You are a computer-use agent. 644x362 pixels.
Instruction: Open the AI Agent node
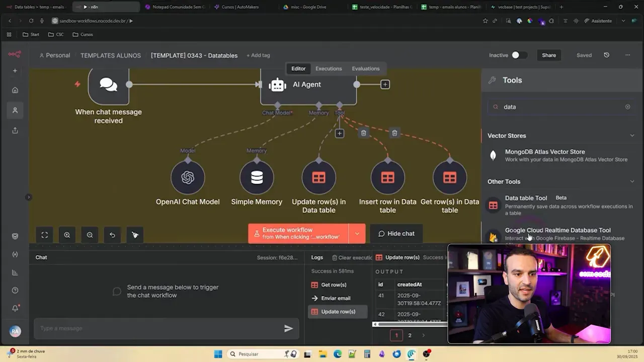[x=307, y=84]
